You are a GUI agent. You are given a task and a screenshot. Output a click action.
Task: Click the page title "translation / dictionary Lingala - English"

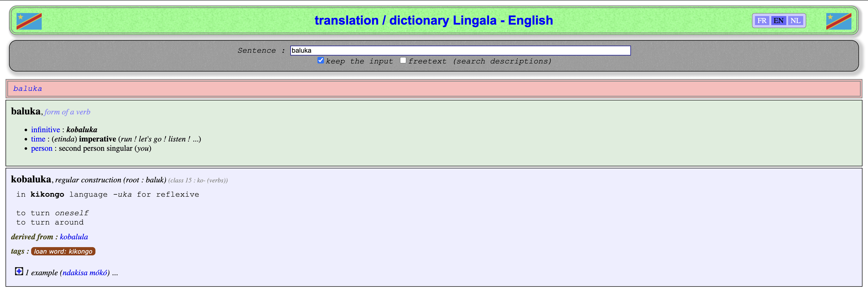[x=433, y=20]
